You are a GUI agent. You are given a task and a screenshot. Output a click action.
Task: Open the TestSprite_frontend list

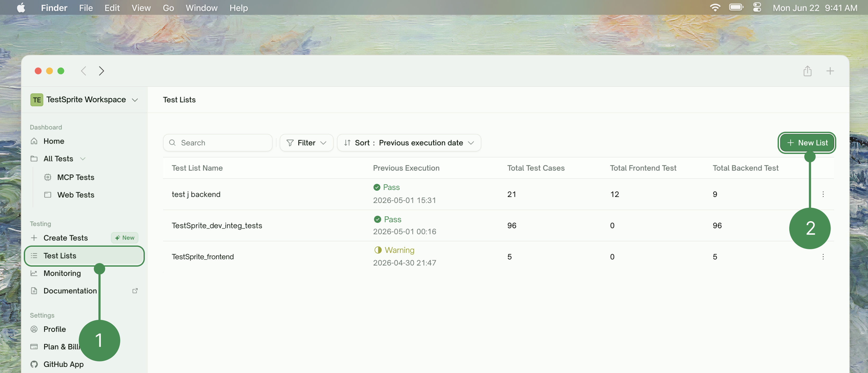202,257
